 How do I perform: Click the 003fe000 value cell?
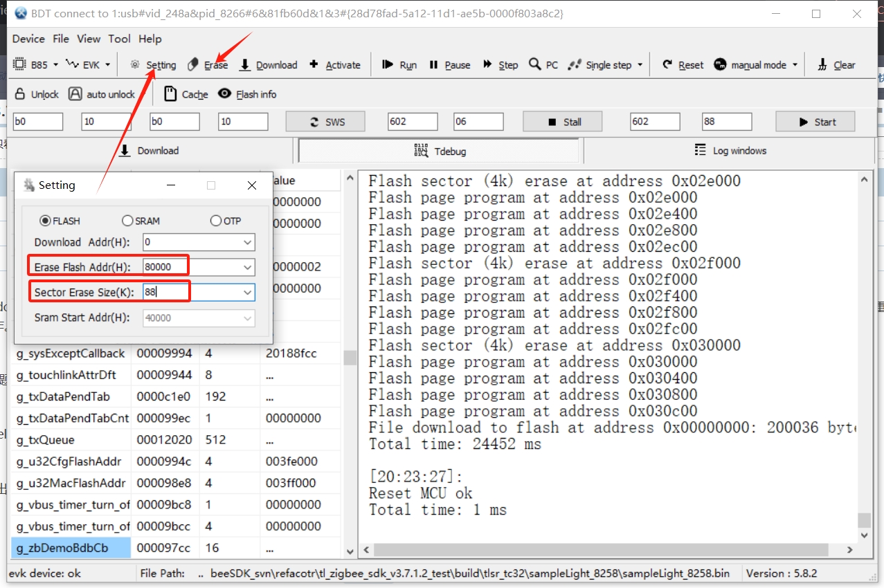(x=300, y=461)
